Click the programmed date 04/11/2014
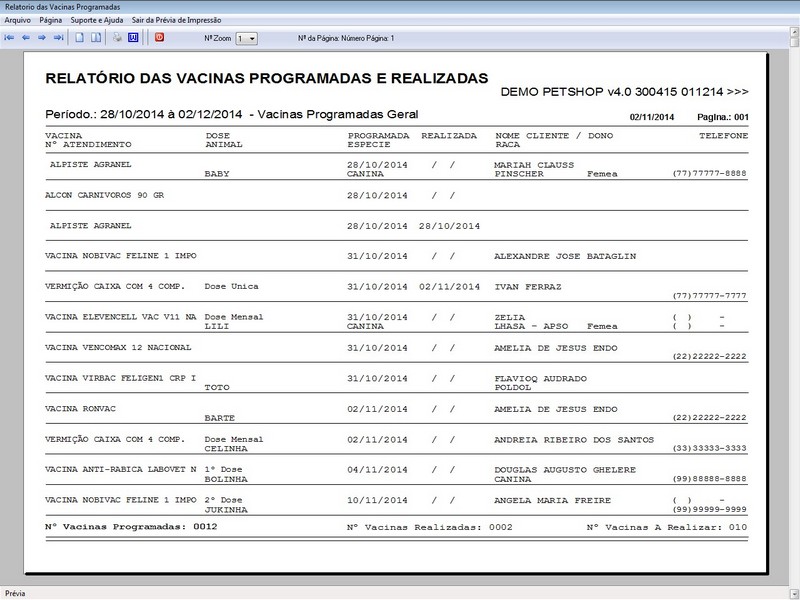Screen dimensions: 800x600 [x=378, y=470]
